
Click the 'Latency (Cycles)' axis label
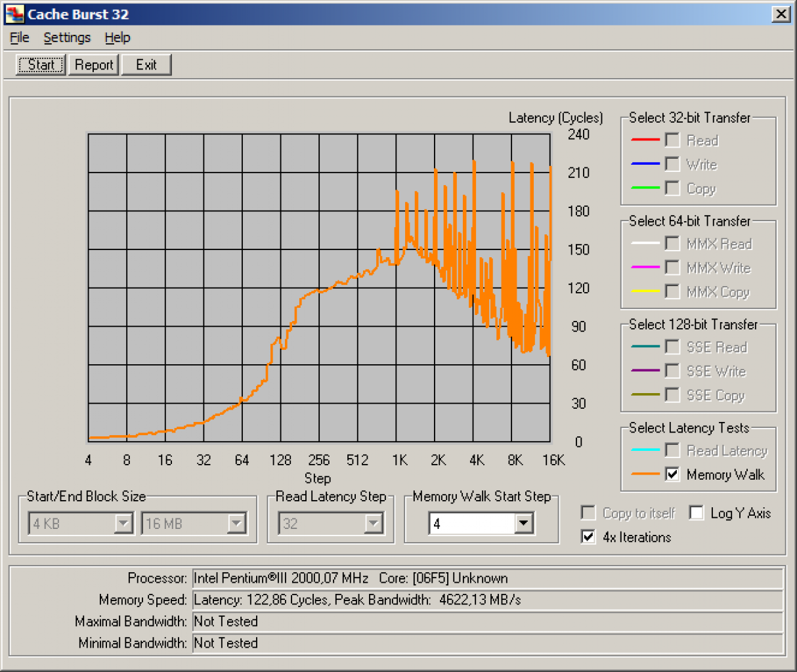[555, 118]
